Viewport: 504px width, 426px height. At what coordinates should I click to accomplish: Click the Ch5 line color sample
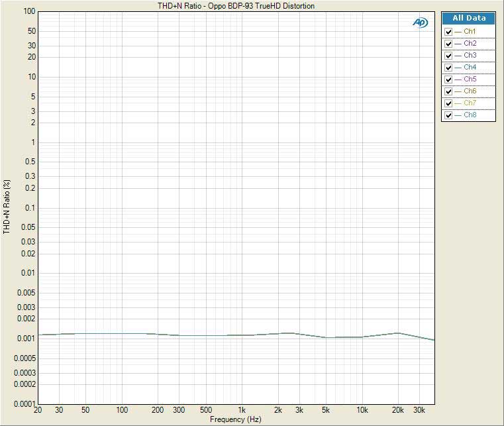click(458, 80)
